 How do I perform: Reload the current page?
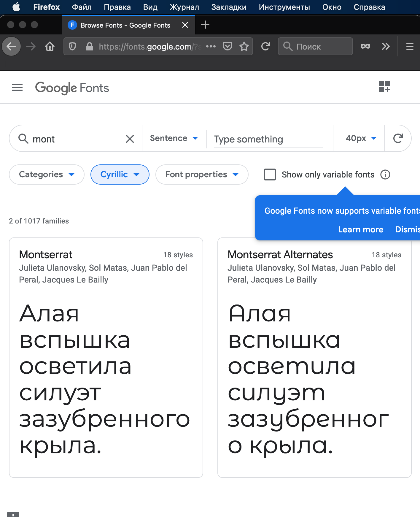(266, 46)
